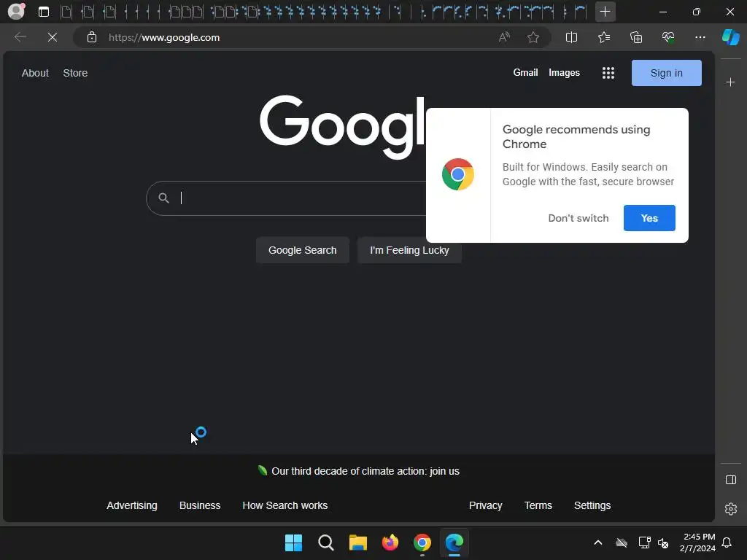Viewport: 747px width, 560px height.
Task: Click the search magnifier in search box
Action: [163, 198]
